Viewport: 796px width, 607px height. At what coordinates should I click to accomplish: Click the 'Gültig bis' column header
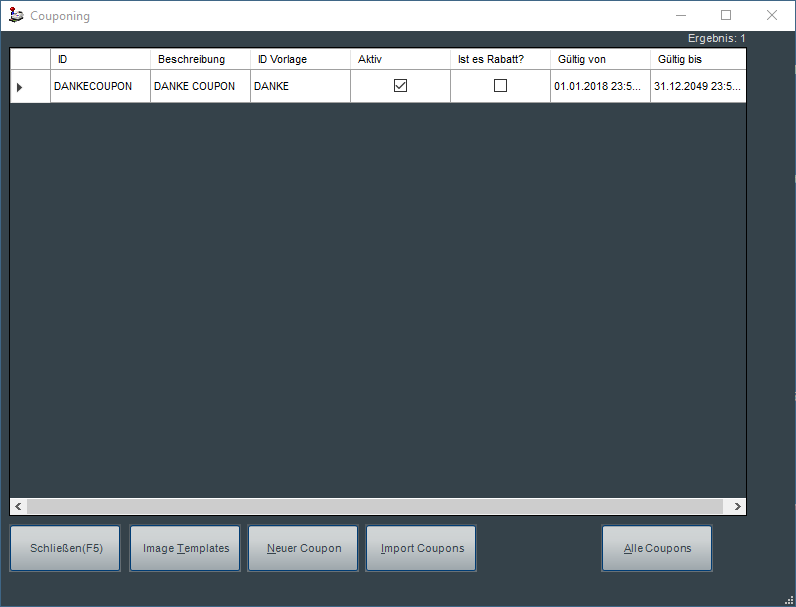pyautogui.click(x=697, y=59)
